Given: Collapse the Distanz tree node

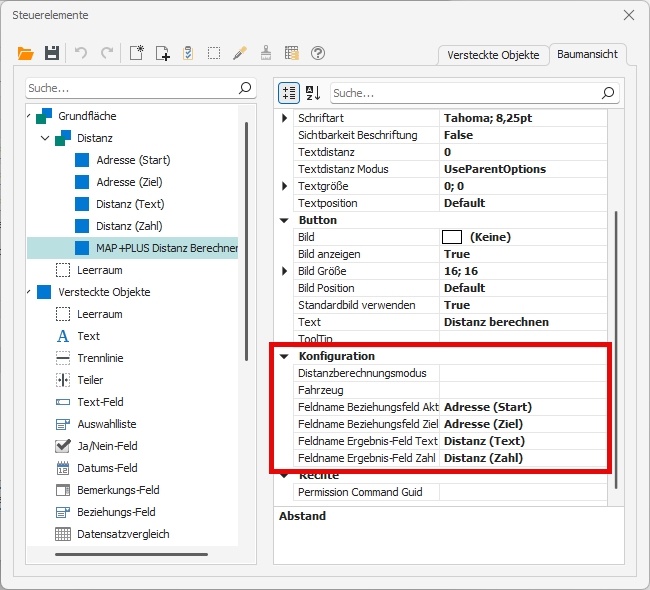Looking at the screenshot, I should click(x=45, y=138).
